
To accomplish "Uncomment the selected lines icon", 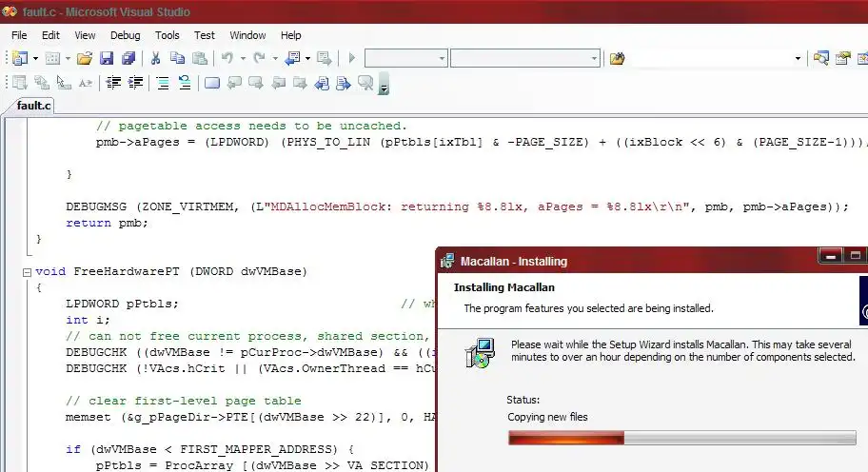I will click(185, 83).
